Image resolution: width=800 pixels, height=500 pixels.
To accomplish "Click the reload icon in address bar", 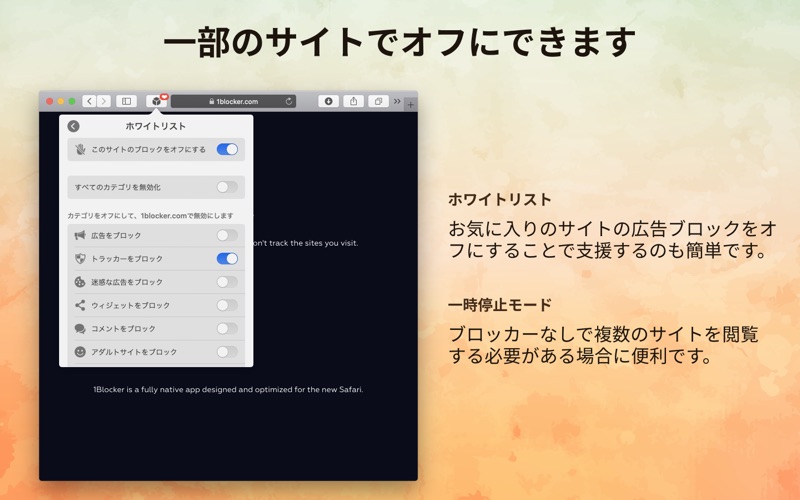I will tap(289, 101).
